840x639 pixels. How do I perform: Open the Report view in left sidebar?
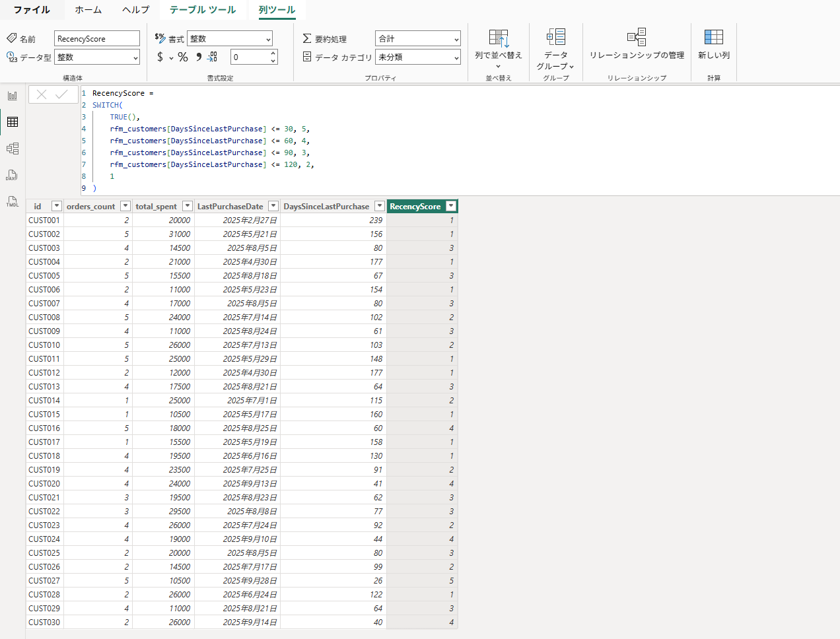tap(13, 96)
